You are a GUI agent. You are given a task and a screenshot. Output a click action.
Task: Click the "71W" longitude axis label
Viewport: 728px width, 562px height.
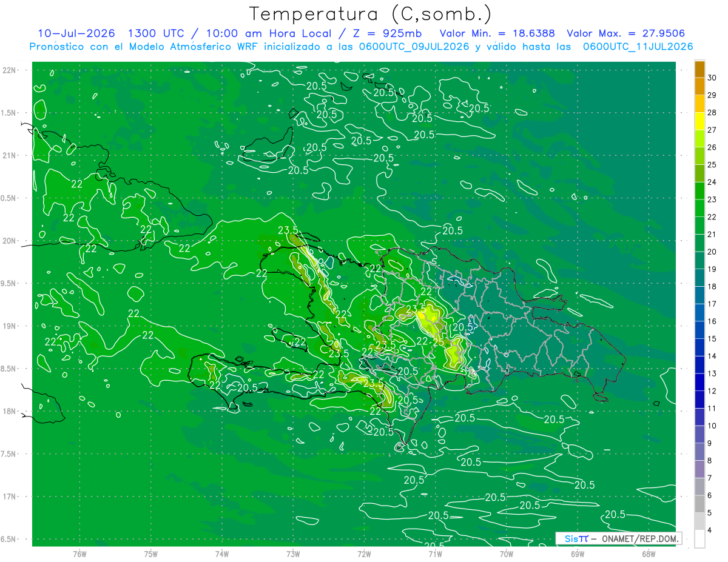(435, 554)
